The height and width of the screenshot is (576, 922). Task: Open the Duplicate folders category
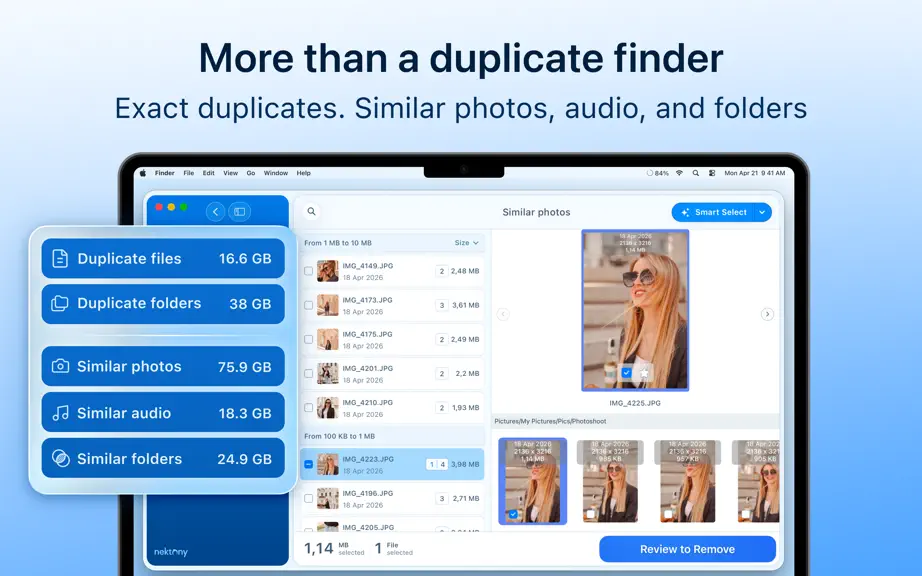tap(163, 304)
